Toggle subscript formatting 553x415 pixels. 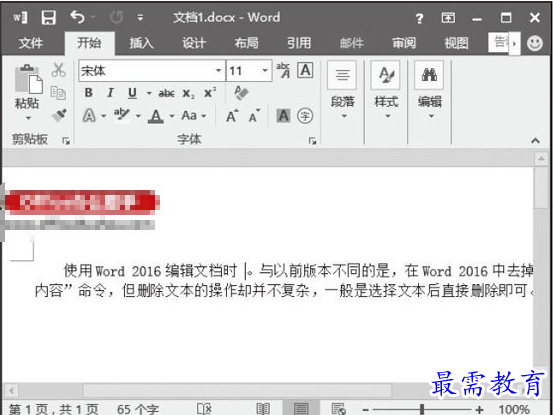[x=188, y=93]
